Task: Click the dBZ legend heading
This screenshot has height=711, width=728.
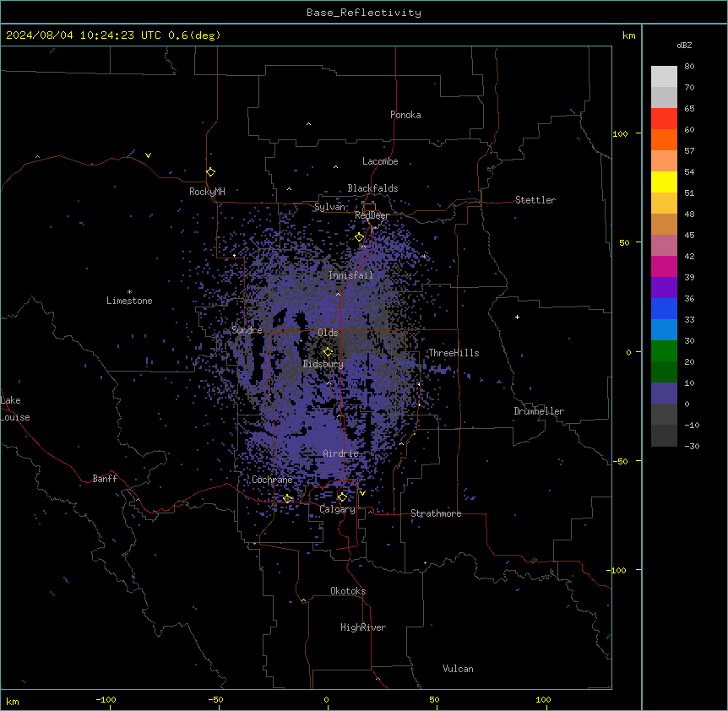Action: tap(684, 46)
